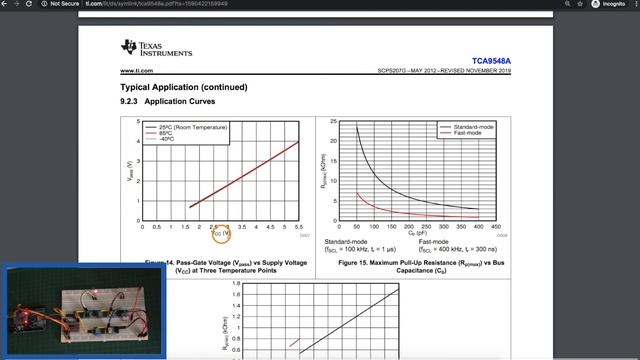Open the www.ti.com link in header
The height and width of the screenshot is (360, 640).
(137, 71)
